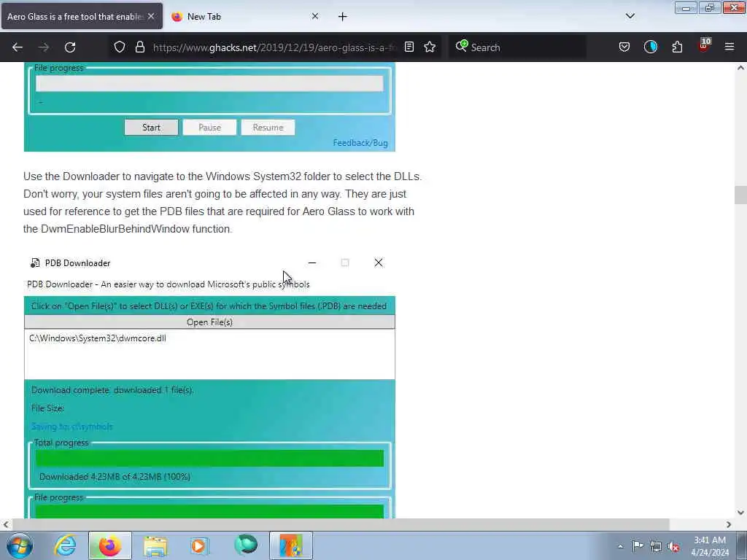
Task: Click the colorful active taskbar app icon
Action: [x=291, y=545]
